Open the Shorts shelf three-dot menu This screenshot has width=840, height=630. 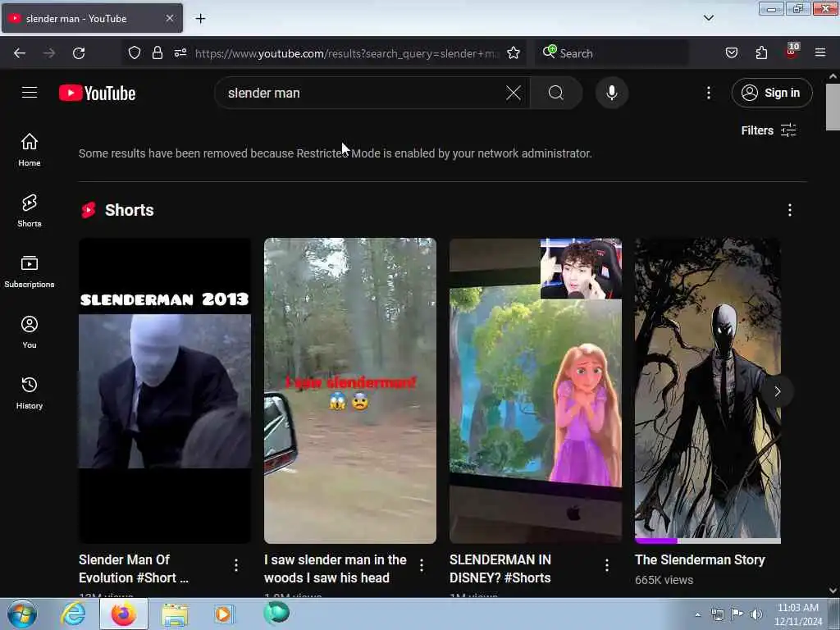(x=790, y=210)
